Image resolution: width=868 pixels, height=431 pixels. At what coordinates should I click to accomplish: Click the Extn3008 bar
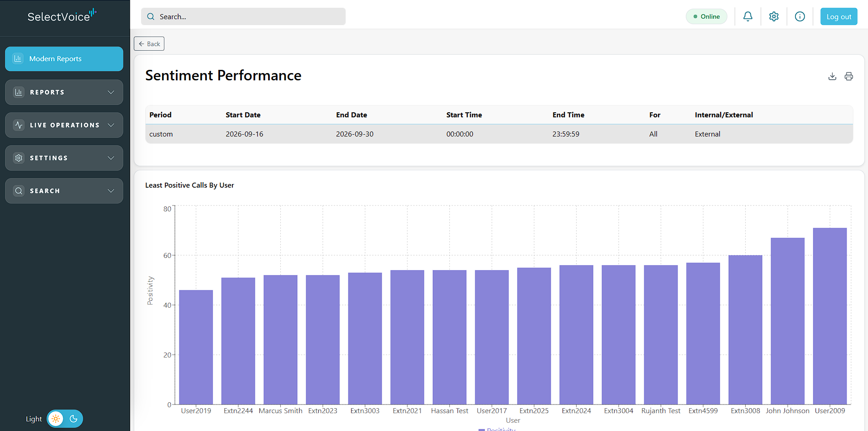[x=745, y=330]
